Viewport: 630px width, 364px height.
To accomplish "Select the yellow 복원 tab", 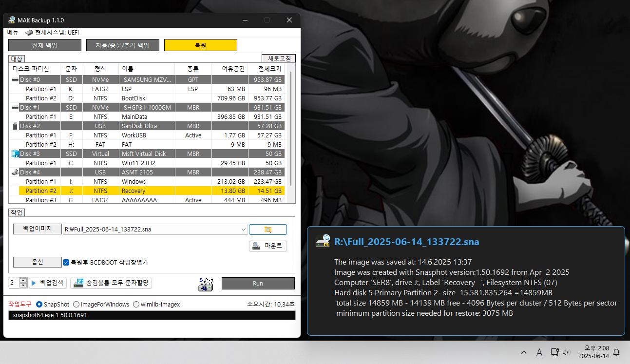I will 200,45.
